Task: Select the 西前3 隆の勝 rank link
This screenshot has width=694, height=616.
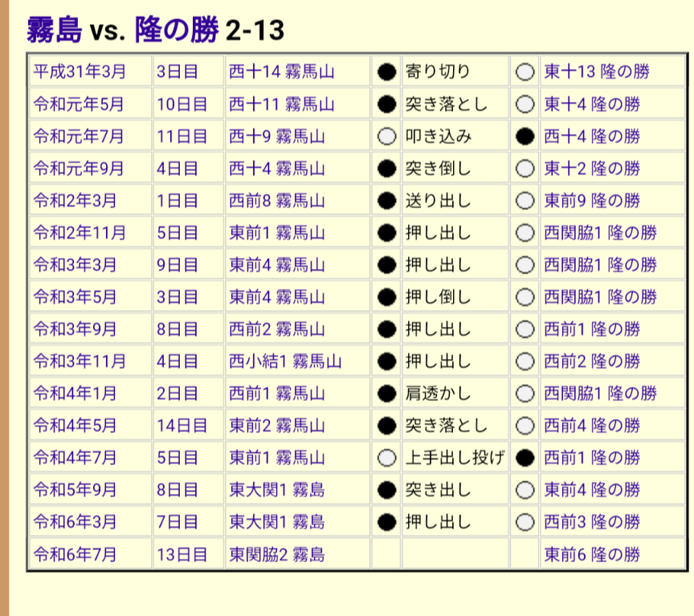Action: click(x=592, y=522)
